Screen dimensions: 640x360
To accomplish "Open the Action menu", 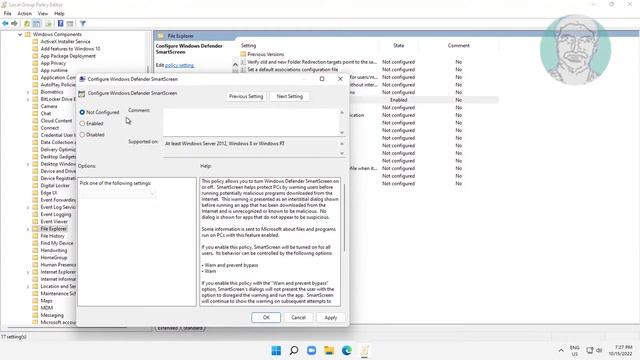I will (x=24, y=13).
